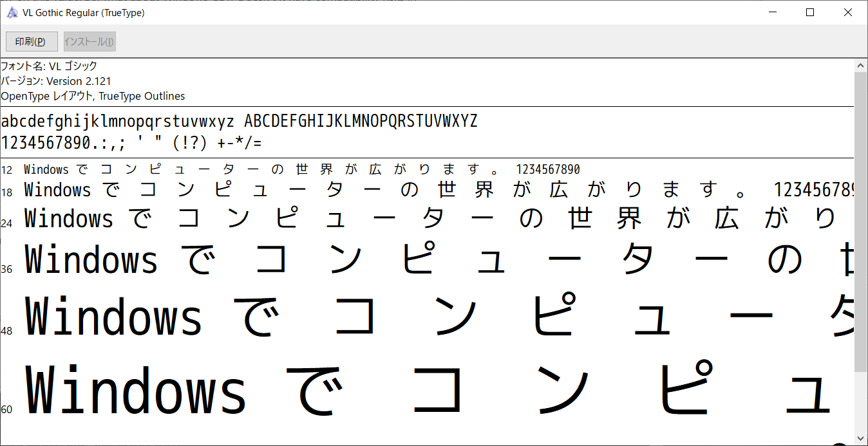The height and width of the screenshot is (446, 868).
Task: Minimize the font viewer window
Action: (x=772, y=12)
